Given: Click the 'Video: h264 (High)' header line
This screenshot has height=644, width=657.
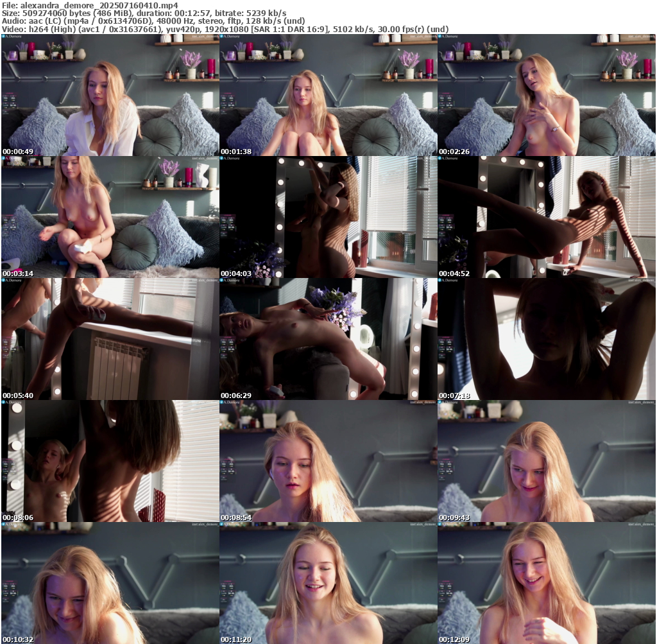Looking at the screenshot, I should tap(225, 30).
